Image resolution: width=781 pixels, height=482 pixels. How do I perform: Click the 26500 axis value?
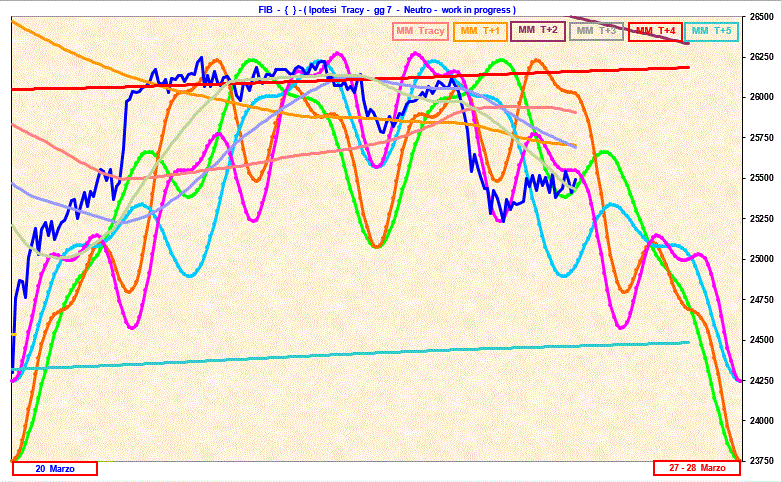click(x=761, y=16)
